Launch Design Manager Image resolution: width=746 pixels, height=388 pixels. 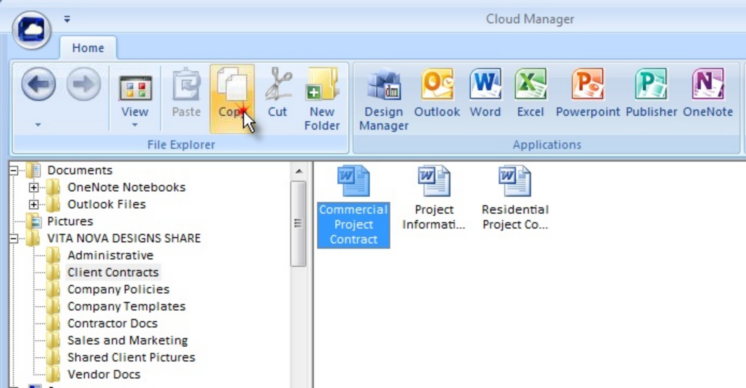click(384, 100)
